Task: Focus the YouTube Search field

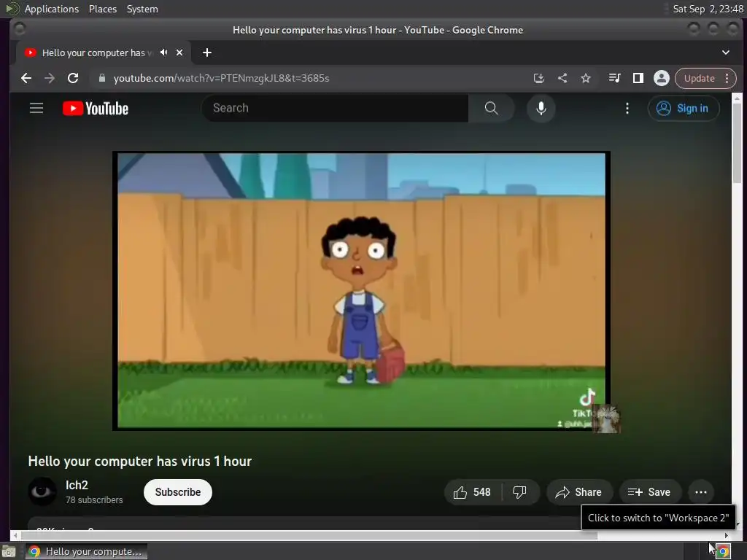Action: (x=336, y=108)
